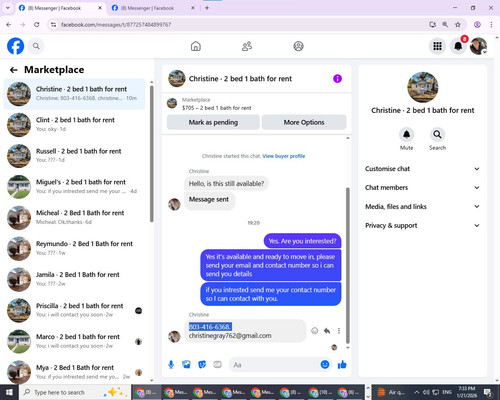Expand Media, files and links section
Screen dimensions: 500x400
[x=423, y=207]
